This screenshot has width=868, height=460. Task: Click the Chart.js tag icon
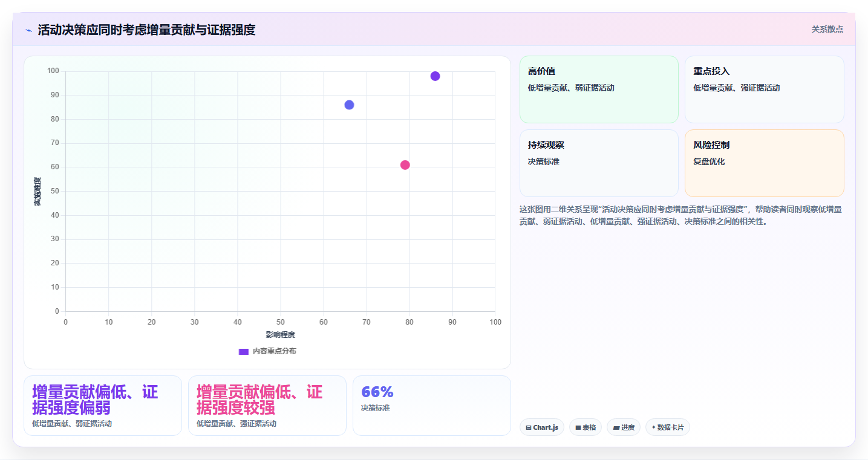(529, 428)
